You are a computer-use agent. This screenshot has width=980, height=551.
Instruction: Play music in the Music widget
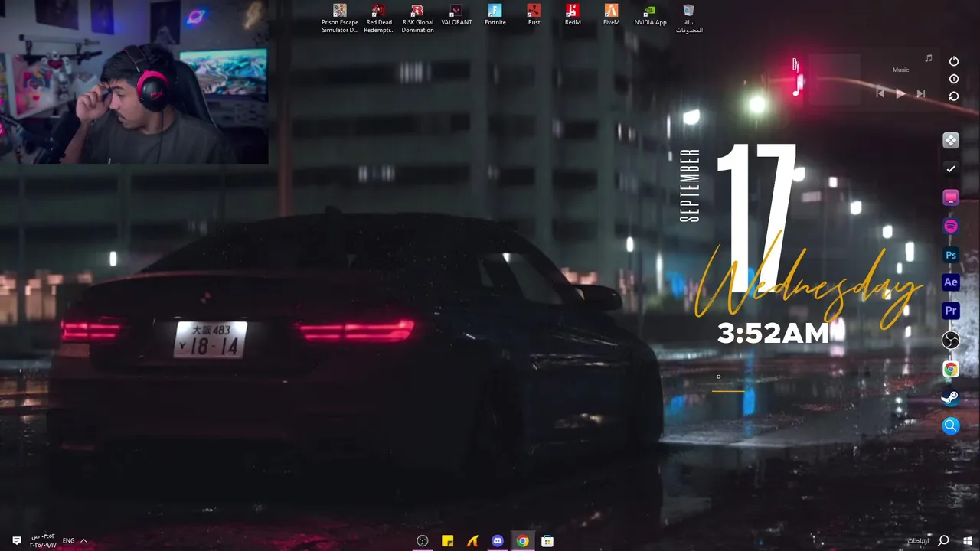(x=900, y=93)
